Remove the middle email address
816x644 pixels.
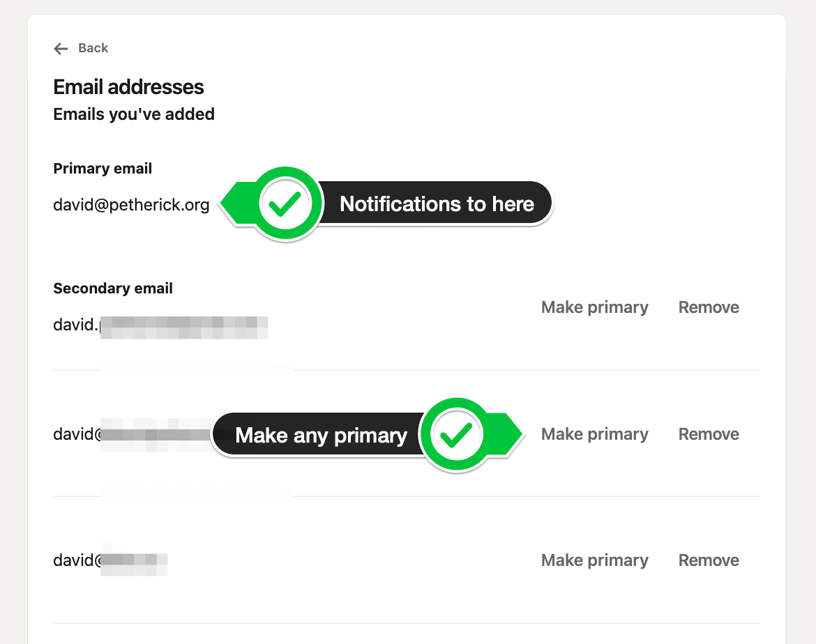(709, 434)
